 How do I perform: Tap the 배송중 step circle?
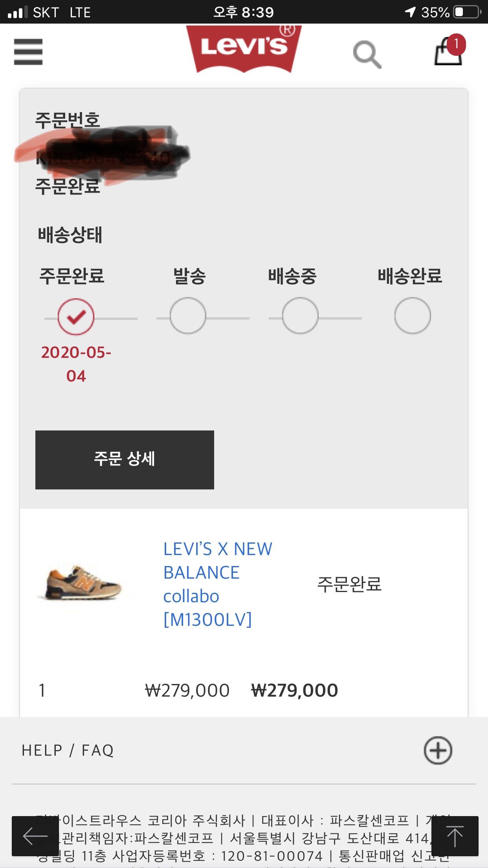click(x=300, y=316)
